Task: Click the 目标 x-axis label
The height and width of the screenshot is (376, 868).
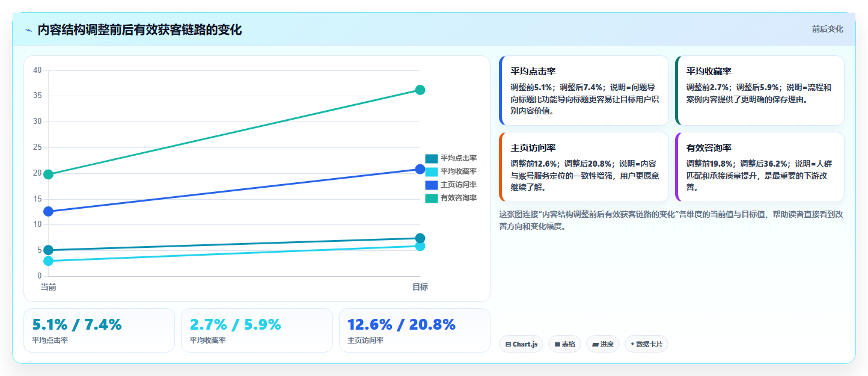Action: pos(420,288)
